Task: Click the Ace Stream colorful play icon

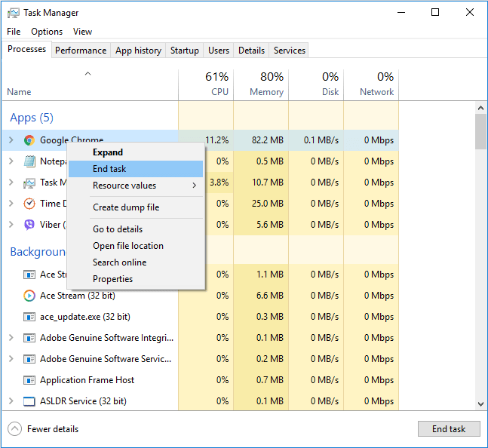Action: point(29,296)
